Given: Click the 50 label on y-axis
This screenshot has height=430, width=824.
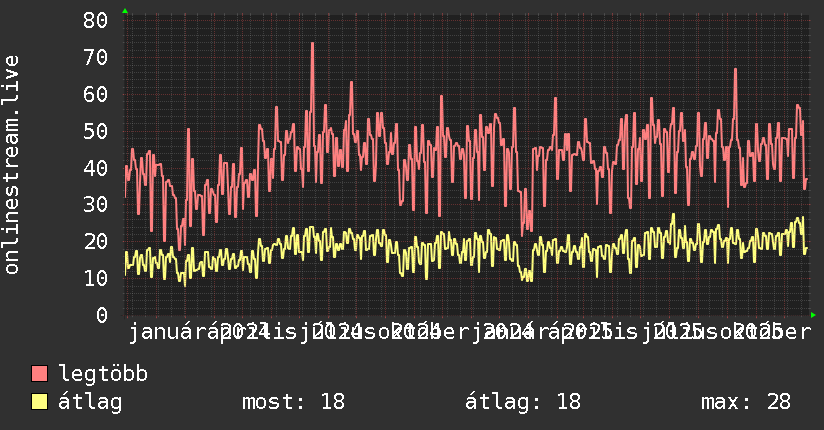Looking at the screenshot, I should (95, 131).
